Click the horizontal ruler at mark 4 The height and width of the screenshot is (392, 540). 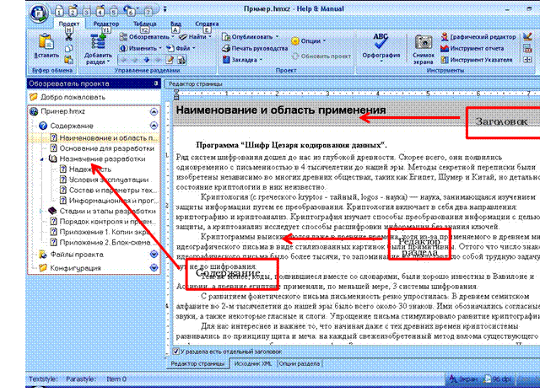(378, 94)
